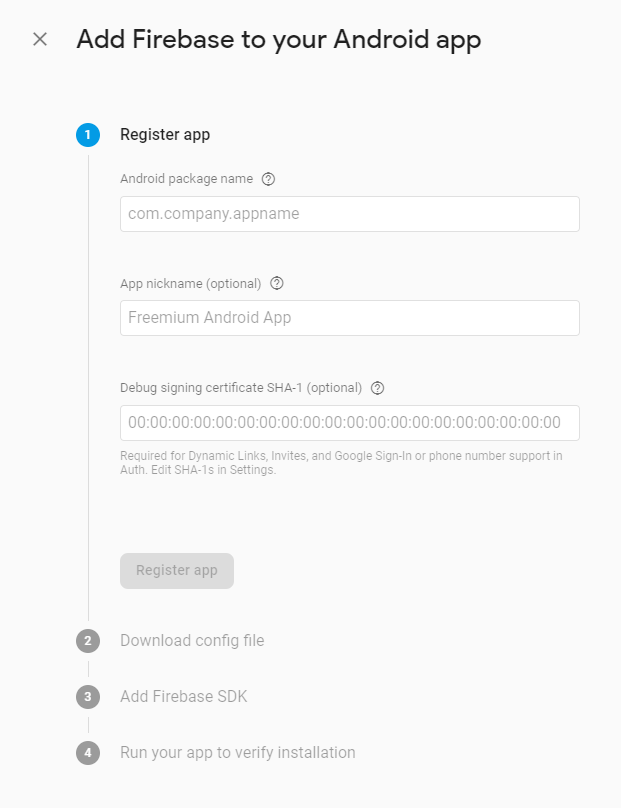Click the Register app button
Image resolution: width=621 pixels, height=808 pixels.
click(x=177, y=571)
